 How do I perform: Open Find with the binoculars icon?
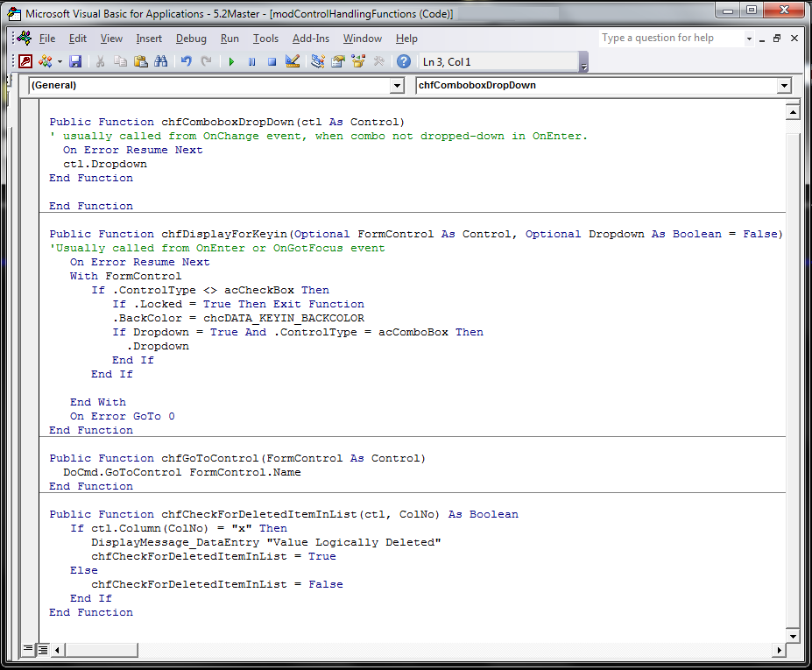pos(161,61)
